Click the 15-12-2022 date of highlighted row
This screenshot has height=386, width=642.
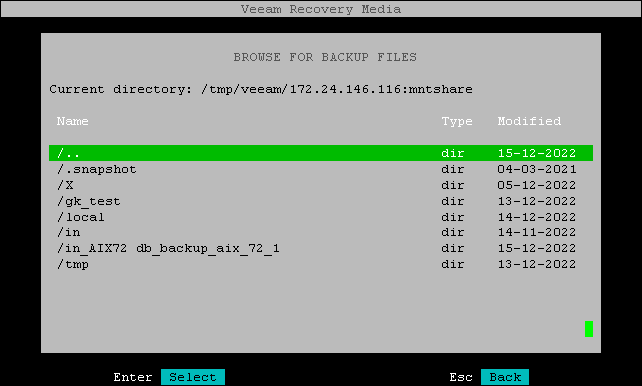[x=537, y=153]
